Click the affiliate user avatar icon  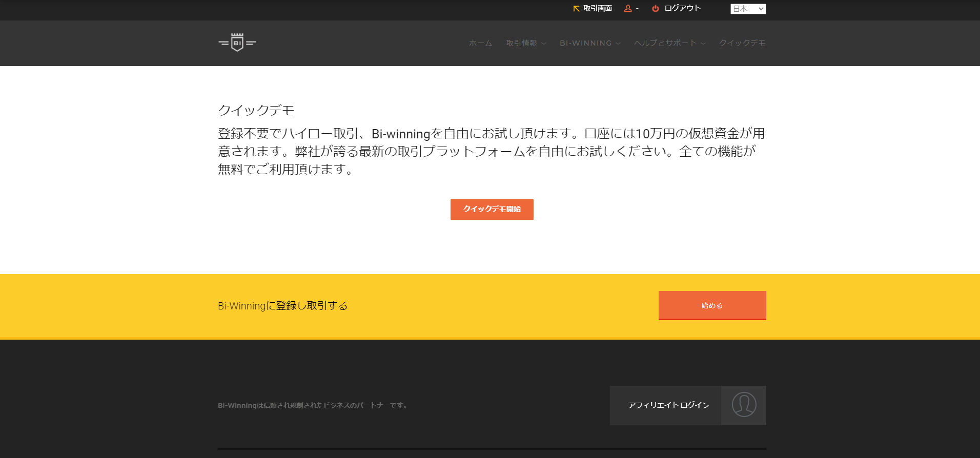point(744,405)
